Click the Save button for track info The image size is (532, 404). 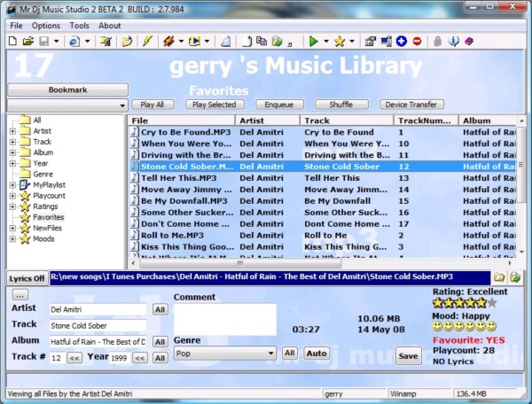click(408, 355)
